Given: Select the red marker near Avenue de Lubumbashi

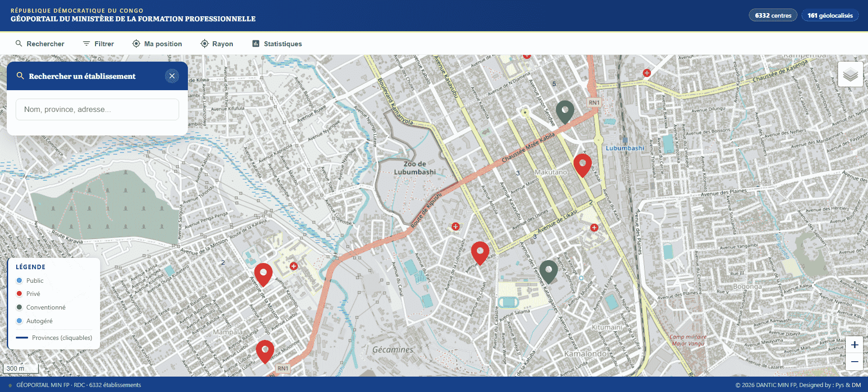Looking at the screenshot, I should (480, 253).
